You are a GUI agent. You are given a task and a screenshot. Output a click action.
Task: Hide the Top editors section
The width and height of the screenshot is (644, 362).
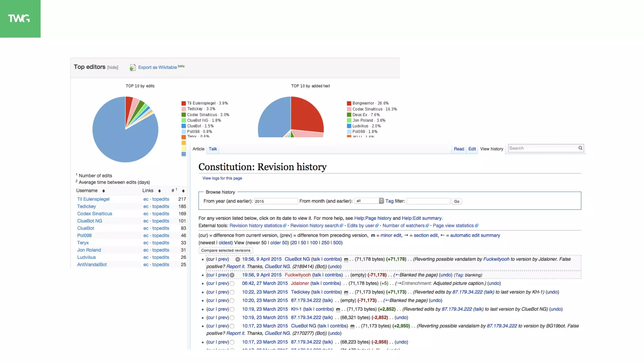pyautogui.click(x=113, y=68)
